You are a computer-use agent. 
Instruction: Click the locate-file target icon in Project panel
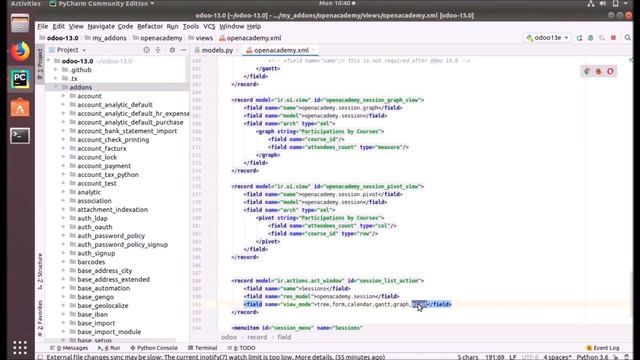[147, 50]
